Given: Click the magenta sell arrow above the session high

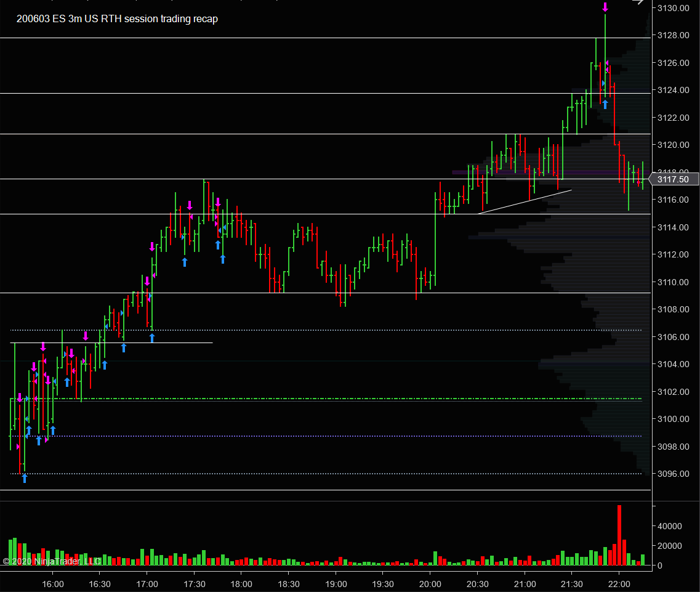Looking at the screenshot, I should pos(605,7).
